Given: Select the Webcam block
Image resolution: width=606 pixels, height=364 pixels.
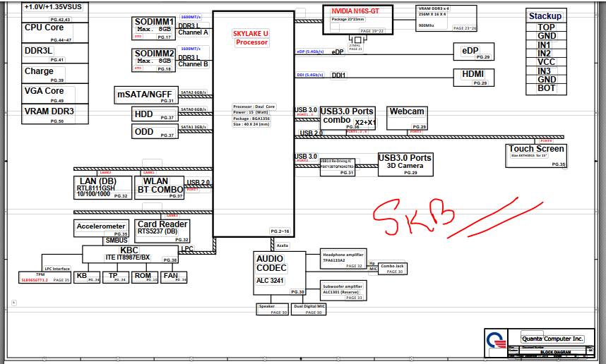Looking at the screenshot, I should (407, 118).
